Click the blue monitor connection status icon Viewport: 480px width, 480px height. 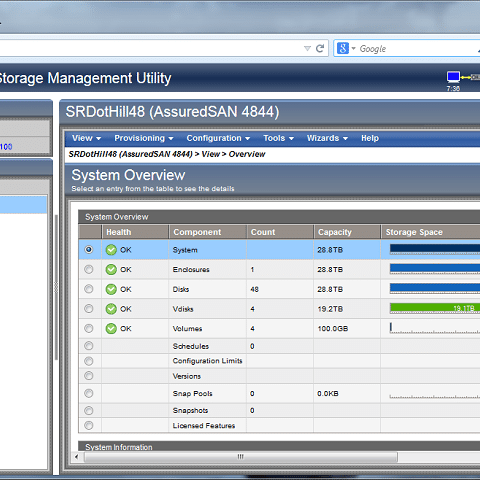[453, 77]
